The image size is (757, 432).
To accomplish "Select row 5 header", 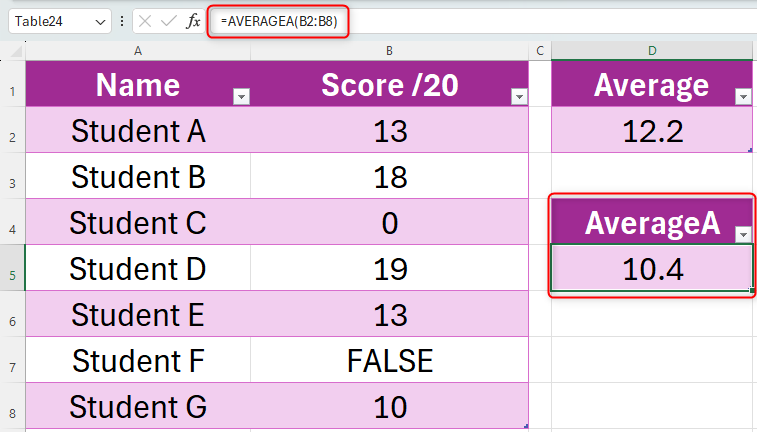I will (x=13, y=267).
